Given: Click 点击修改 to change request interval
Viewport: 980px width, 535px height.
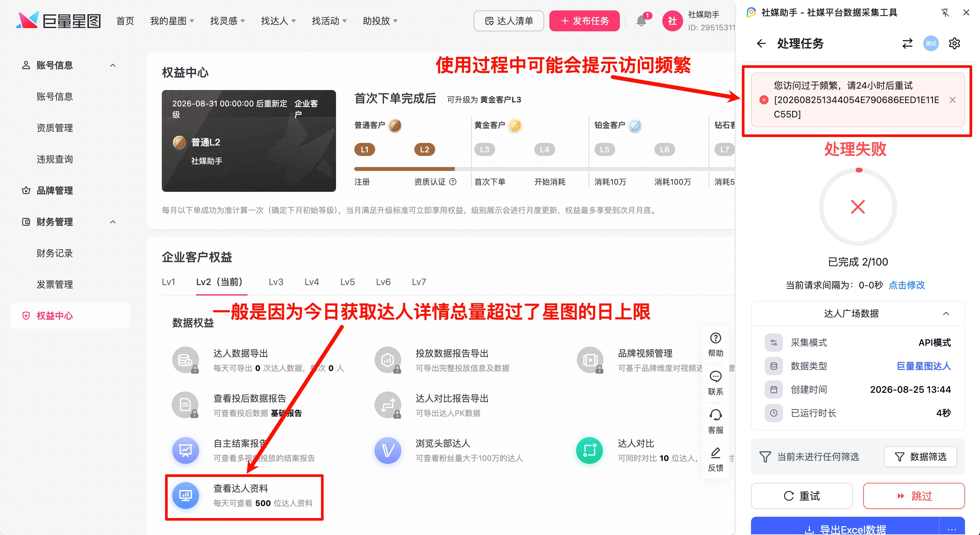Looking at the screenshot, I should tap(907, 285).
